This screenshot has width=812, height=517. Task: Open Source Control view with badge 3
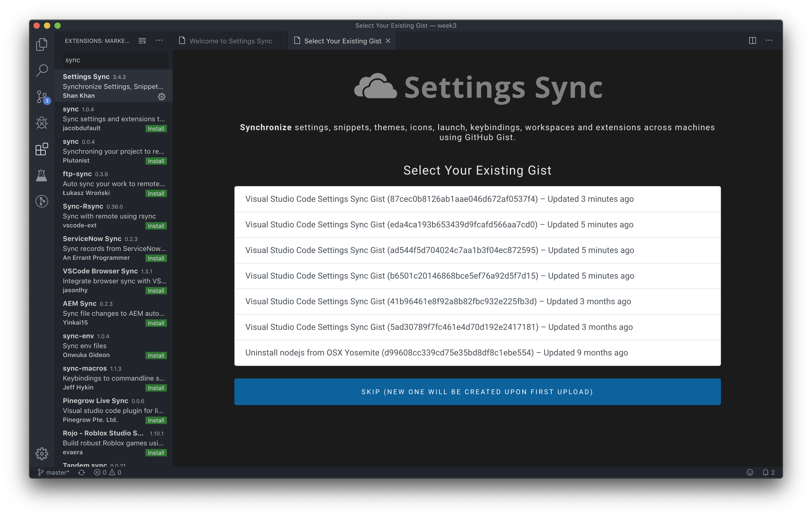42,97
